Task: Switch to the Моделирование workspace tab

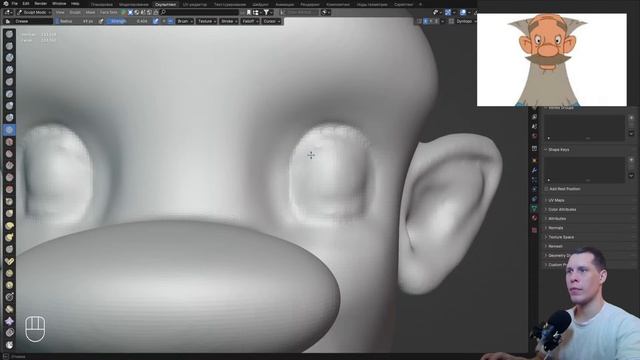Action: 134,4
